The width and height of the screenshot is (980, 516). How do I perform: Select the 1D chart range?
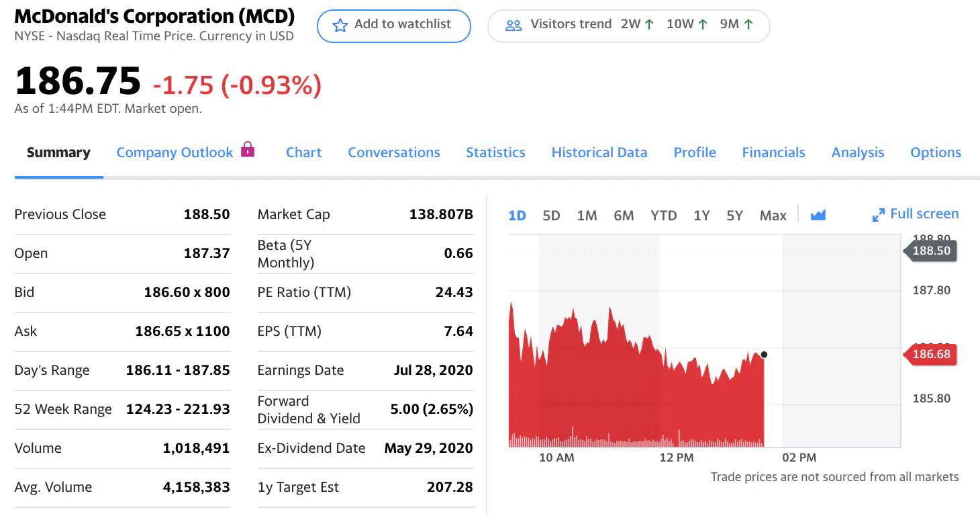517,216
